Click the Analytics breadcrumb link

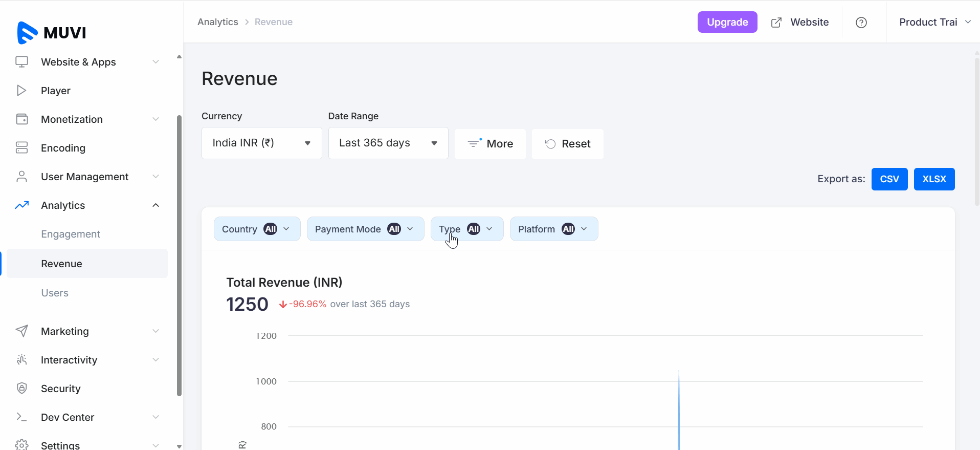(x=218, y=22)
